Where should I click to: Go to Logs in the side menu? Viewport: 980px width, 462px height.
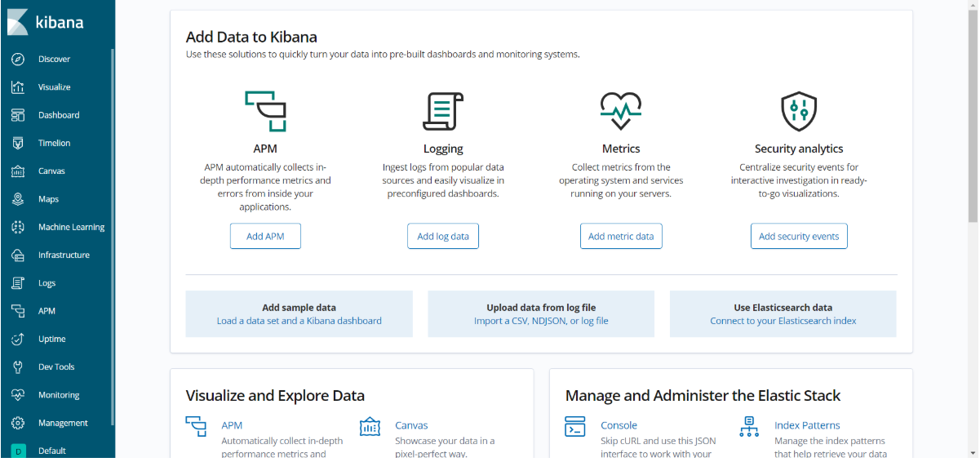point(47,283)
